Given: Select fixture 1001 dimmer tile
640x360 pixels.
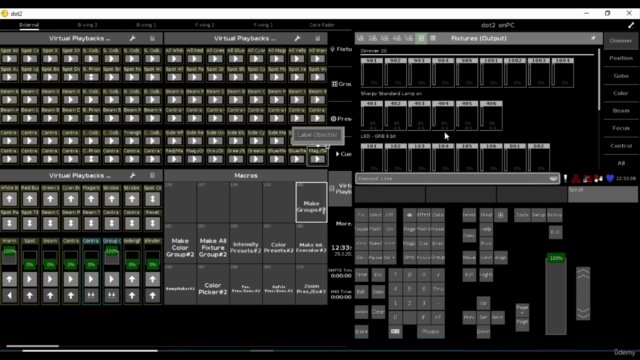Looking at the screenshot, I should coord(491,73).
